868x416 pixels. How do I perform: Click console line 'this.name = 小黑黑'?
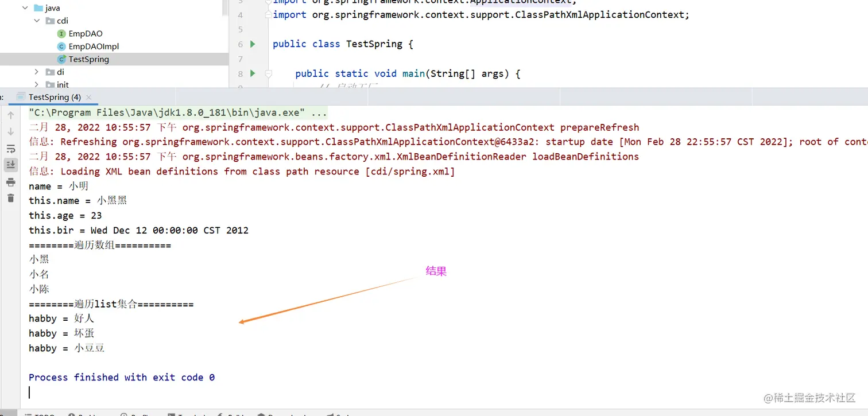click(x=77, y=201)
